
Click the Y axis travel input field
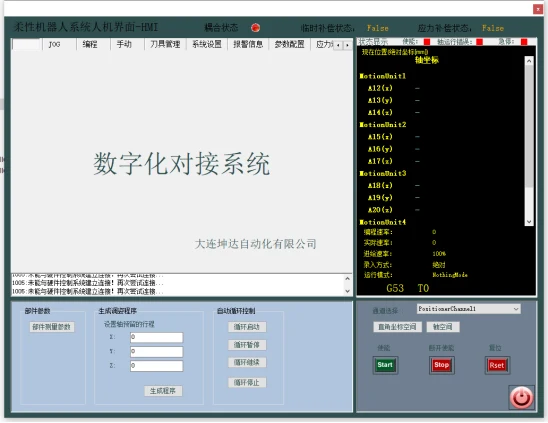[x=157, y=352]
